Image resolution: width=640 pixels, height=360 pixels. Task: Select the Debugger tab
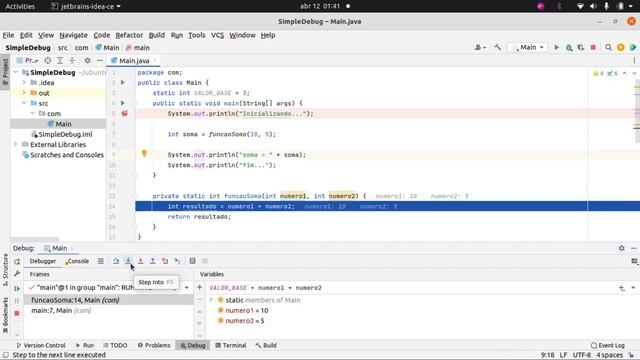pyautogui.click(x=43, y=261)
